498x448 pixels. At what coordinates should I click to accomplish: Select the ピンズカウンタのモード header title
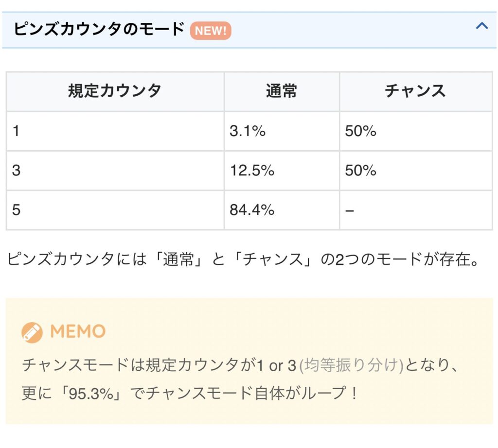pos(99,29)
